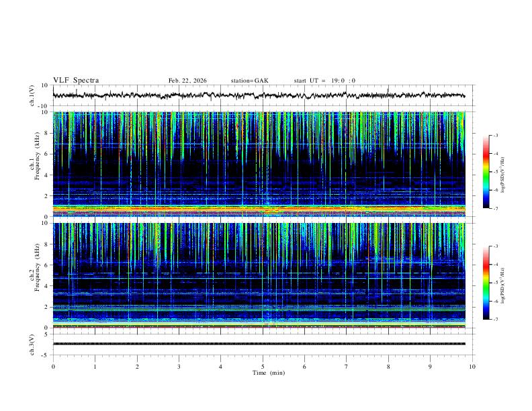
Task: Click the "start UT = 19:0 :0" text
Action: coord(324,81)
